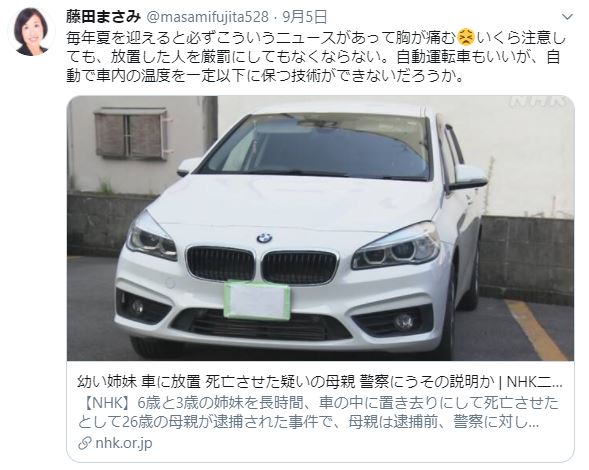Click the display name 藤田まさみ

pos(103,17)
